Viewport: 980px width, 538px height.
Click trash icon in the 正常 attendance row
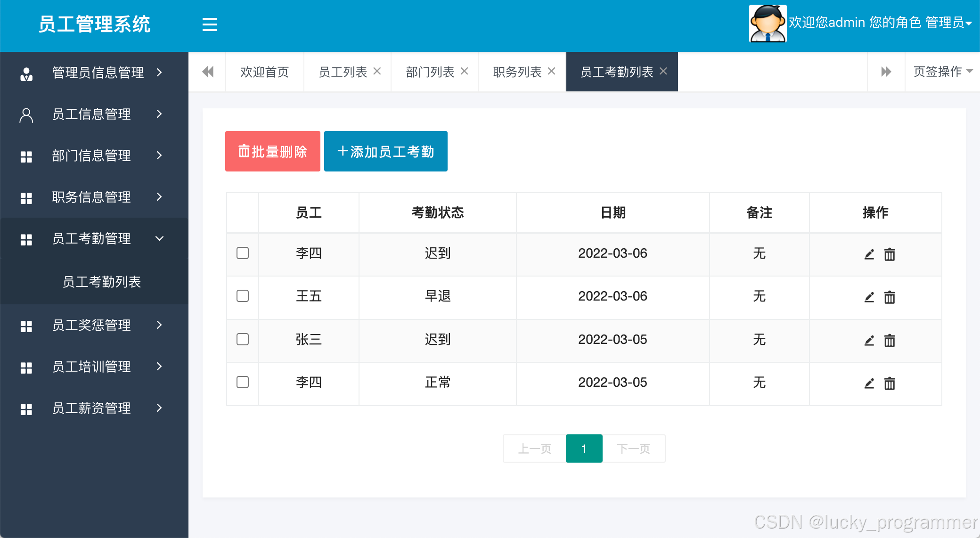890,383
